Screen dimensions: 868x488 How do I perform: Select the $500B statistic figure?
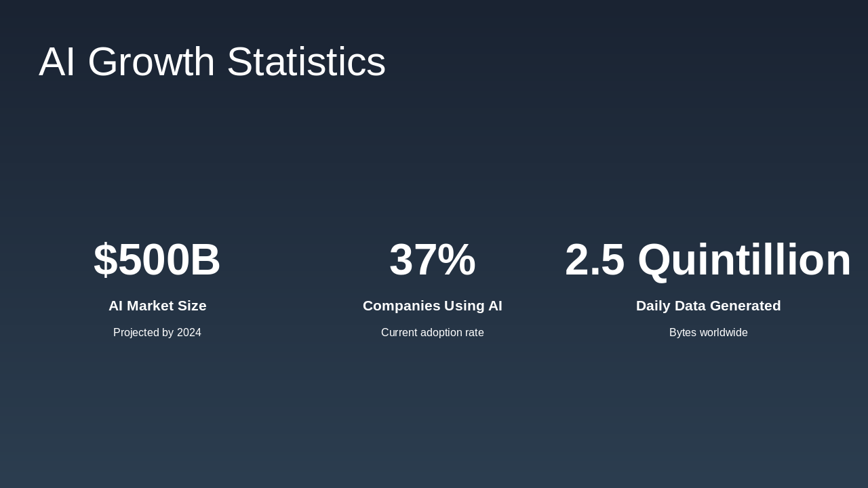click(157, 260)
